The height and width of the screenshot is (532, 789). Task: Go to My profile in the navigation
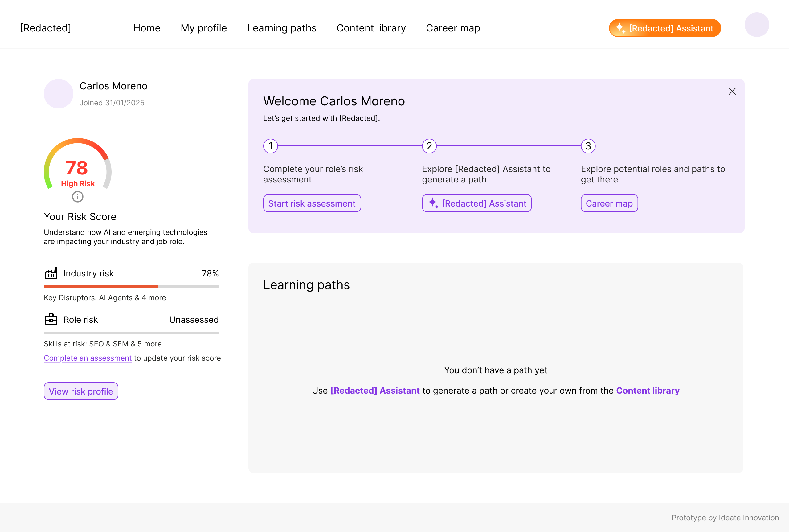[x=203, y=28]
